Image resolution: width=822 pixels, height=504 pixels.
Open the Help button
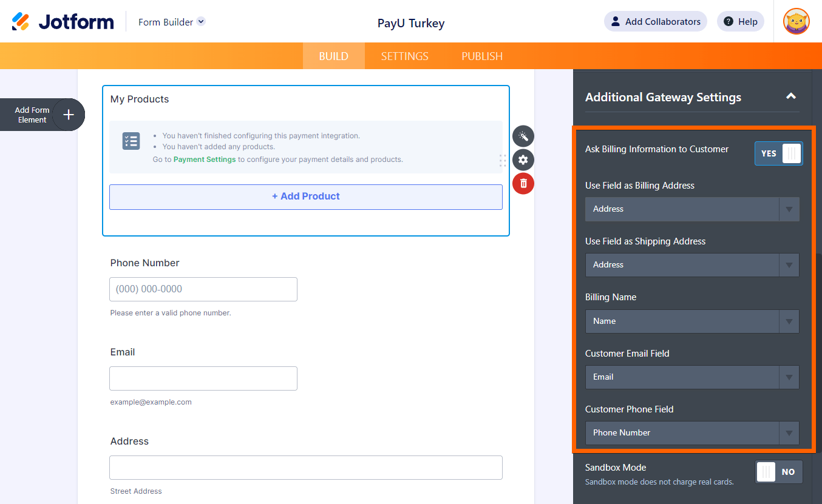(741, 21)
